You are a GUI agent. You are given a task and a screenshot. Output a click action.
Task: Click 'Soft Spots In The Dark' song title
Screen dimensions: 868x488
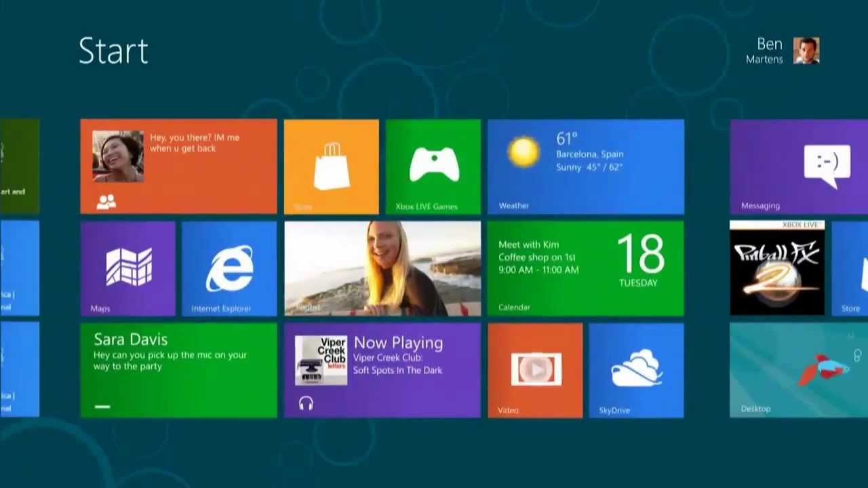click(x=397, y=370)
